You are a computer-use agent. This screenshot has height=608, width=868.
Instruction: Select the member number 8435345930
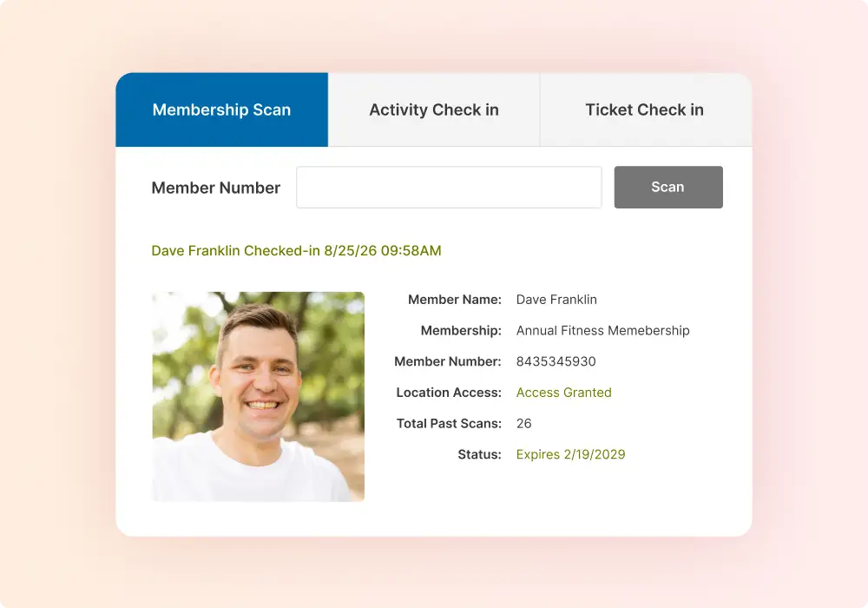pyautogui.click(x=556, y=361)
